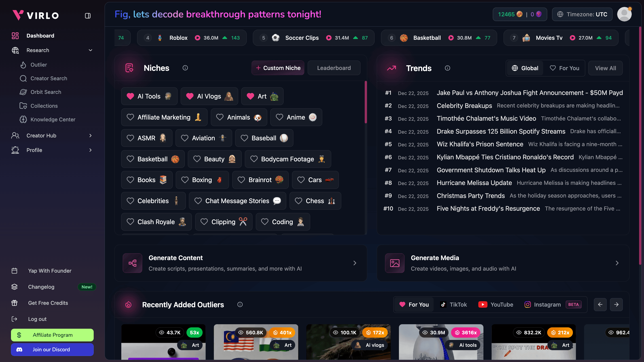Click the Orbit Search icon
The image size is (644, 362).
point(23,92)
